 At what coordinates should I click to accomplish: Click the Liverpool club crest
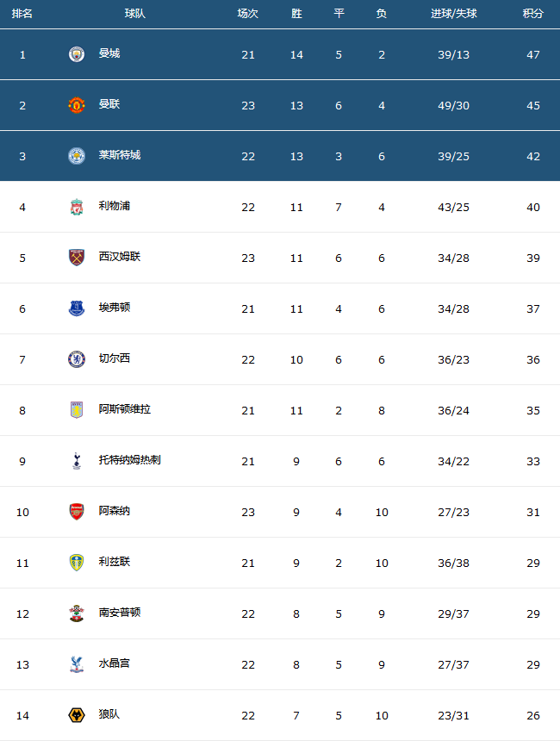click(77, 207)
